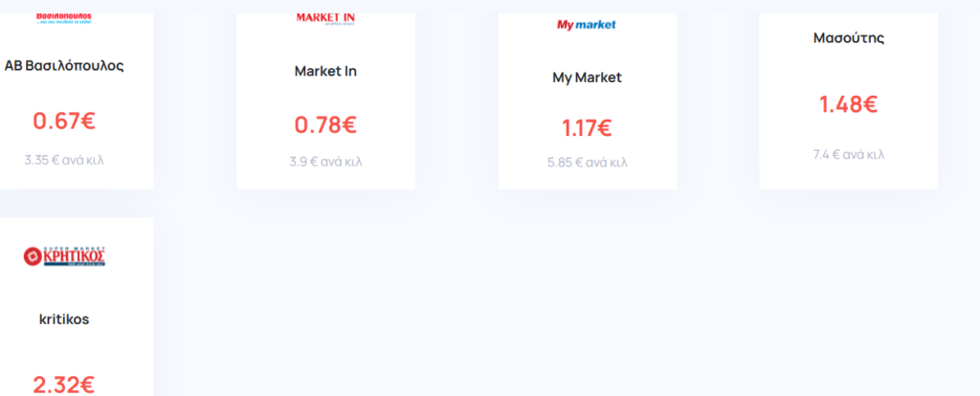The width and height of the screenshot is (980, 396).
Task: Select the 3.35 € ανά κιλ text
Action: pos(64,160)
